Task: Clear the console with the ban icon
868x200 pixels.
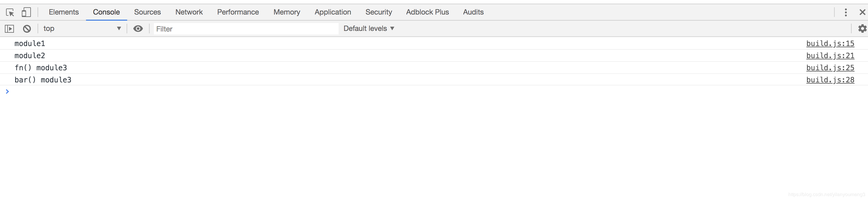Action: click(27, 29)
